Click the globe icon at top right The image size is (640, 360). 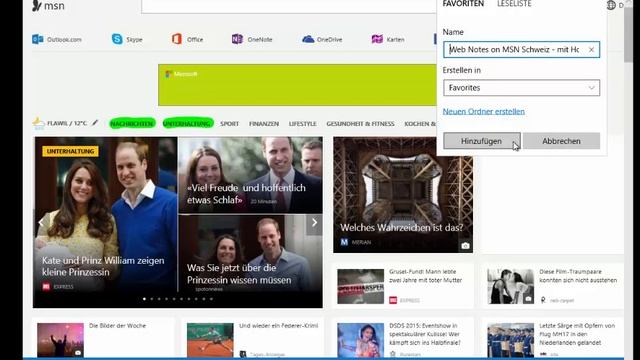coord(611,5)
